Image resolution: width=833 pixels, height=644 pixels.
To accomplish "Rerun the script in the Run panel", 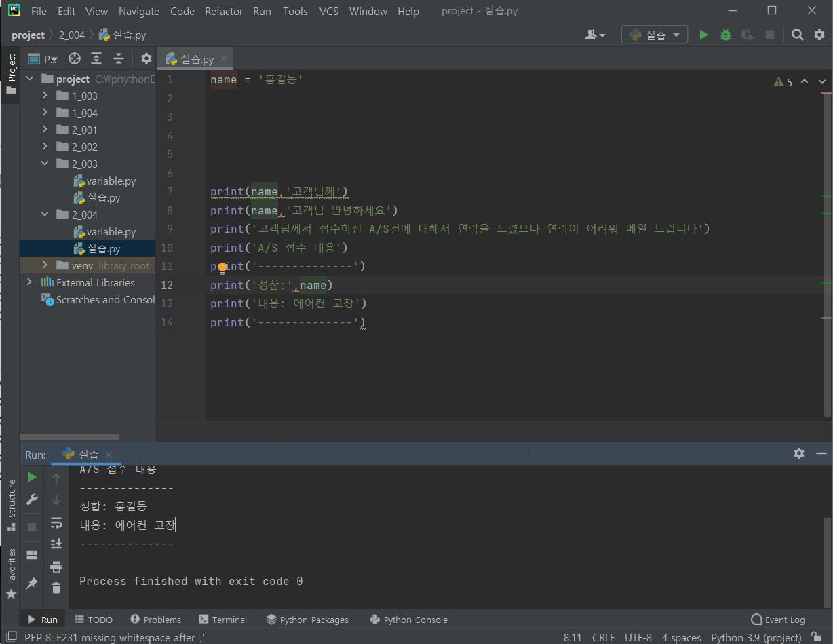I will pyautogui.click(x=32, y=478).
